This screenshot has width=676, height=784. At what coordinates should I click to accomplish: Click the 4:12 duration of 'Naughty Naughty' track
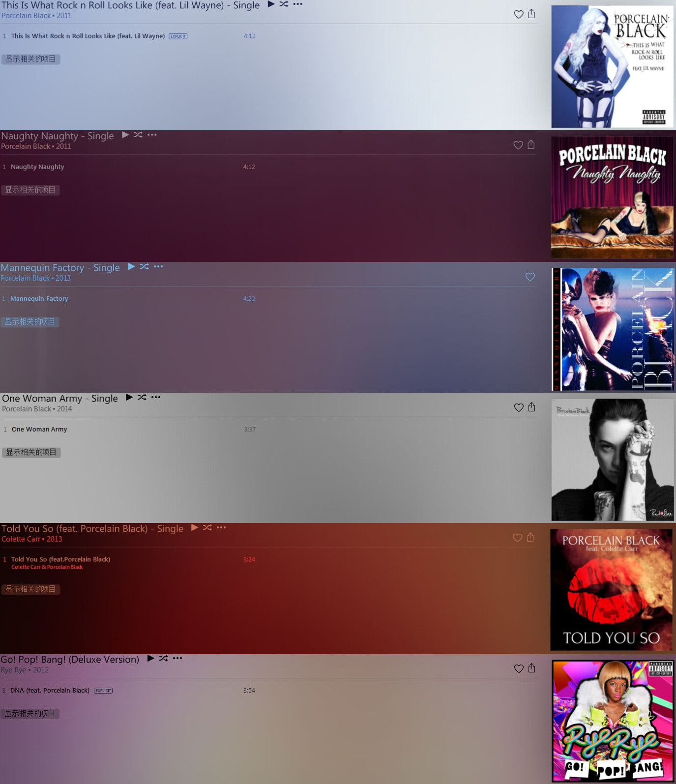tap(249, 167)
